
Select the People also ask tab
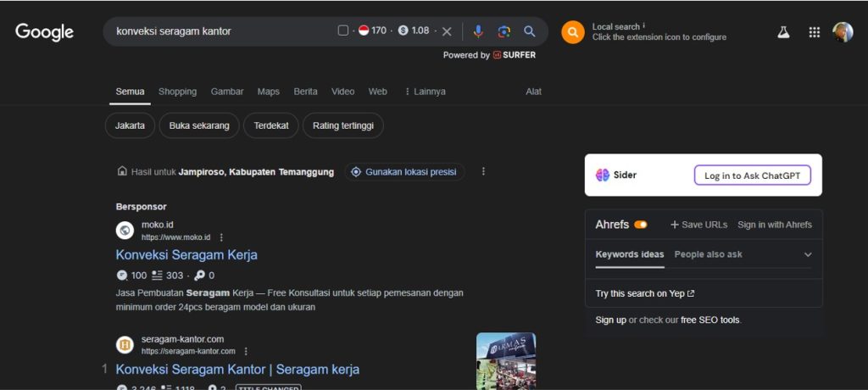coord(708,254)
